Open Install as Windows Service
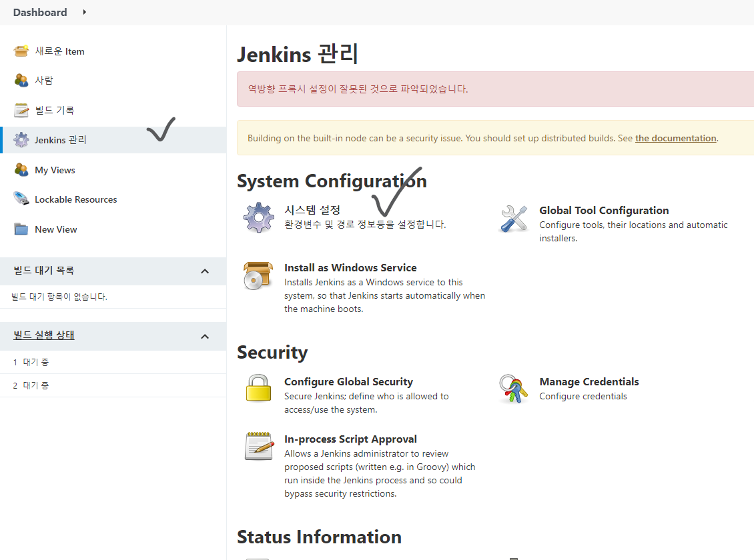 point(350,267)
